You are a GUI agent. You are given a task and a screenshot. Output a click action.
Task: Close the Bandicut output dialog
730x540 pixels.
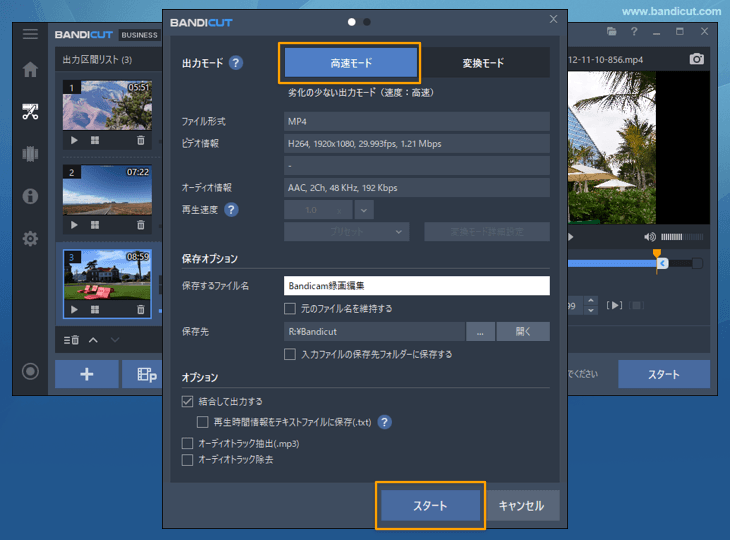[553, 19]
